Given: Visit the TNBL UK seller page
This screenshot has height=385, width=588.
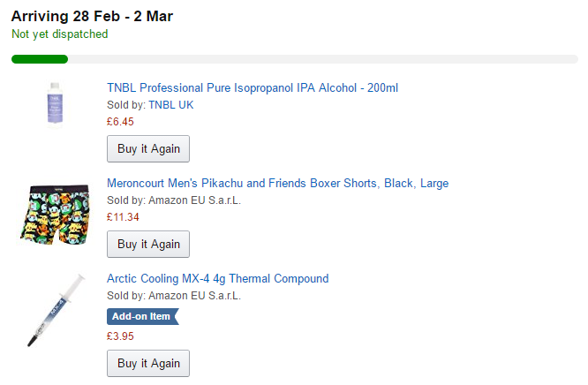Looking at the screenshot, I should pyautogui.click(x=171, y=105).
